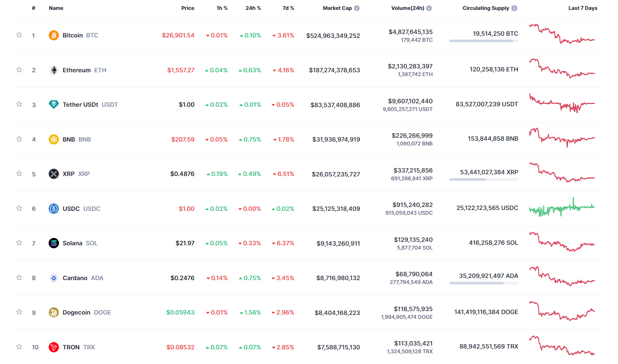Viewport: 618px width, 364px height.
Task: Open Dogecoin's last 7 days sparkline chart
Action: tap(562, 311)
